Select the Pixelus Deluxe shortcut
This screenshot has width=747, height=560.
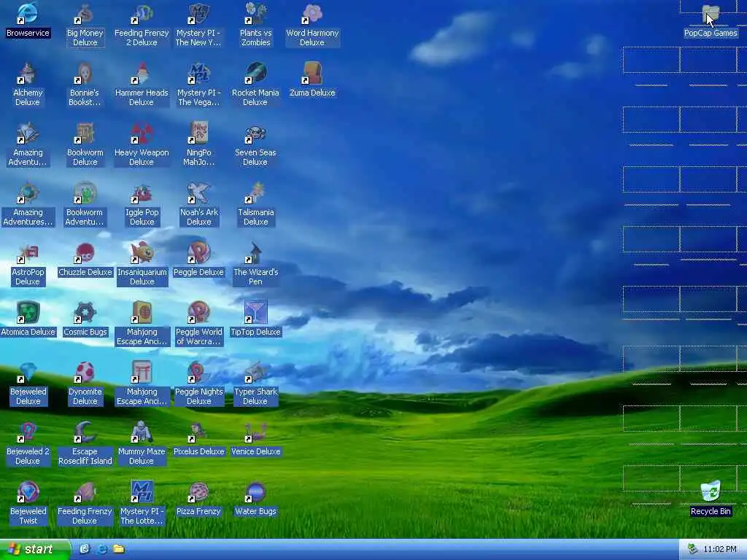pyautogui.click(x=198, y=440)
